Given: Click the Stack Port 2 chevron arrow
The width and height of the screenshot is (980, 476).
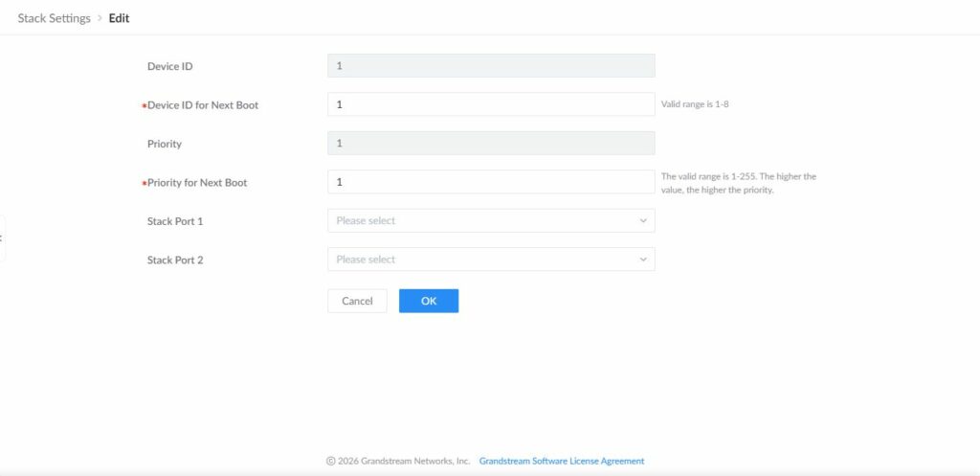Looking at the screenshot, I should 643,260.
